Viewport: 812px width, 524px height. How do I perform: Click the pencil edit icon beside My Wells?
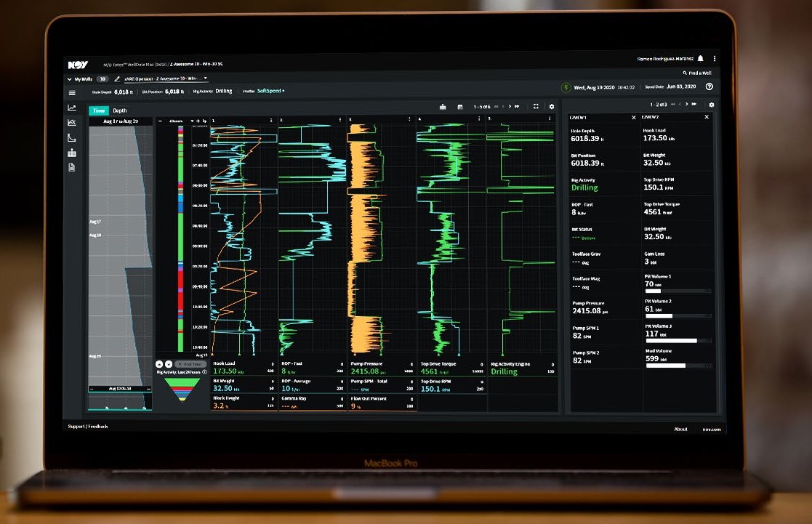(117, 78)
